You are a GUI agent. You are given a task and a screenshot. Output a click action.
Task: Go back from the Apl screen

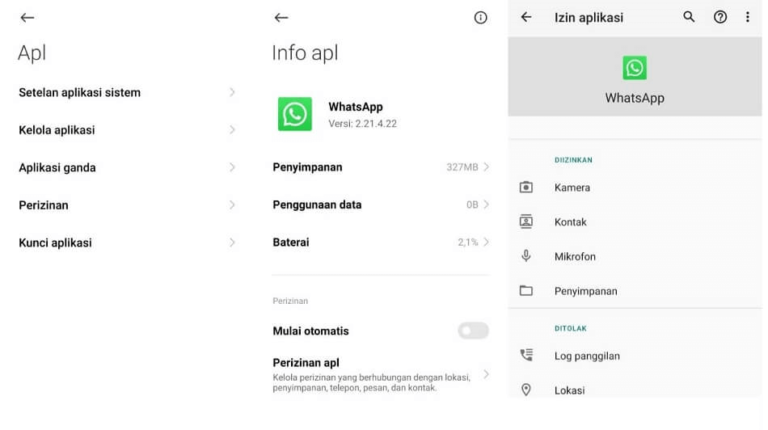click(27, 18)
